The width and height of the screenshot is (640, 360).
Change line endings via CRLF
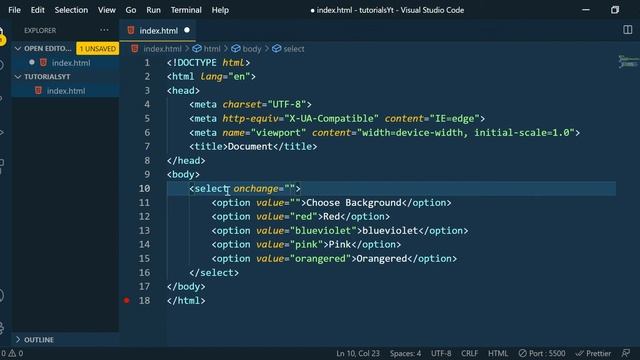click(x=469, y=353)
